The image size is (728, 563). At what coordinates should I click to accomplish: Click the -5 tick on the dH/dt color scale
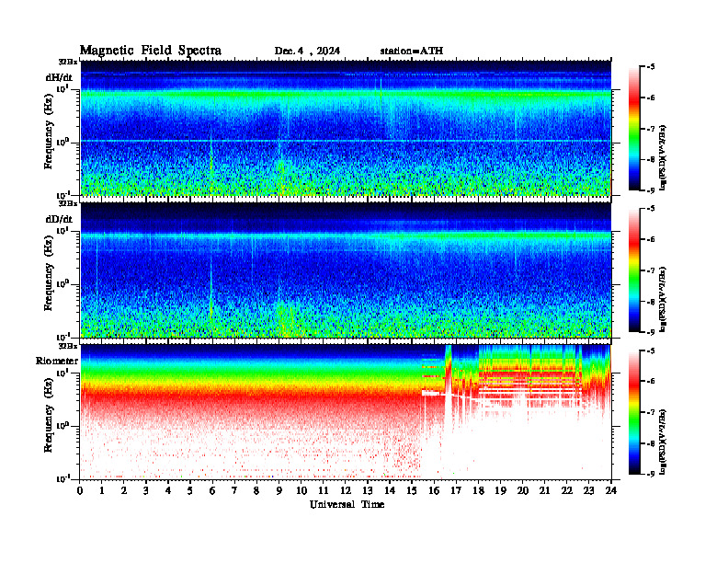pos(651,67)
